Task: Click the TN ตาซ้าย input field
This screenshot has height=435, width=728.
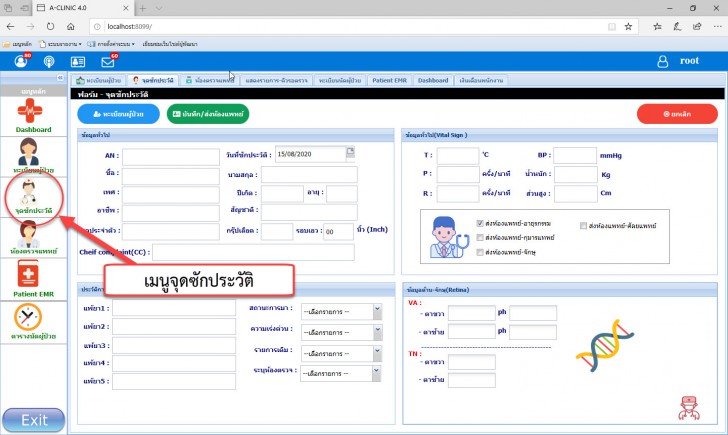Action: 472,380
